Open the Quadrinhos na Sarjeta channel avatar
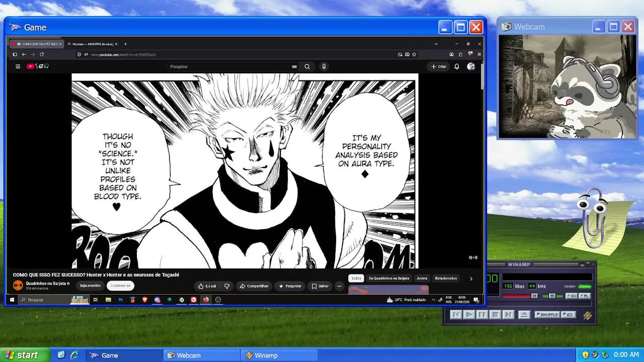 pyautogui.click(x=18, y=286)
